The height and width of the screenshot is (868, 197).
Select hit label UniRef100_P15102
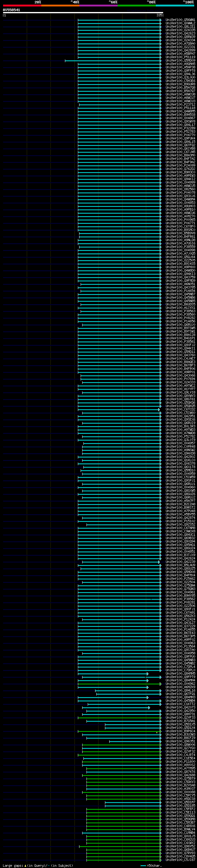point(180,521)
